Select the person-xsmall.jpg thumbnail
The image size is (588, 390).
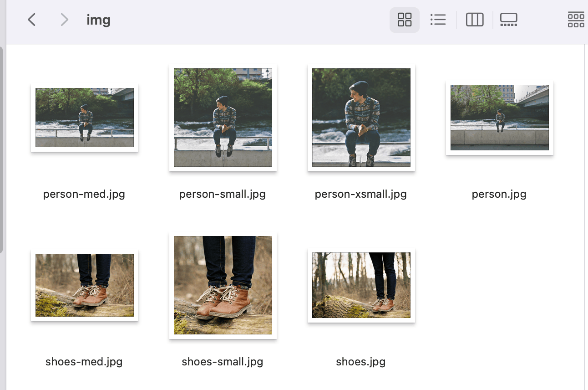361,118
